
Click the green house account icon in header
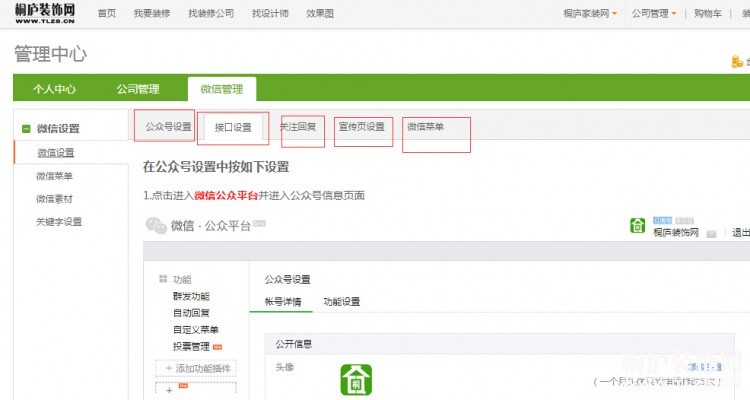638,225
